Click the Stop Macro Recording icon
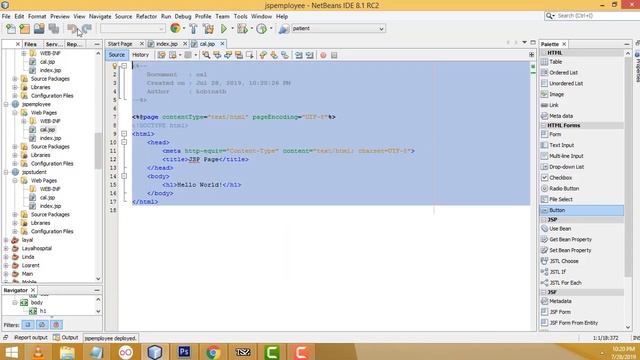 [334, 55]
